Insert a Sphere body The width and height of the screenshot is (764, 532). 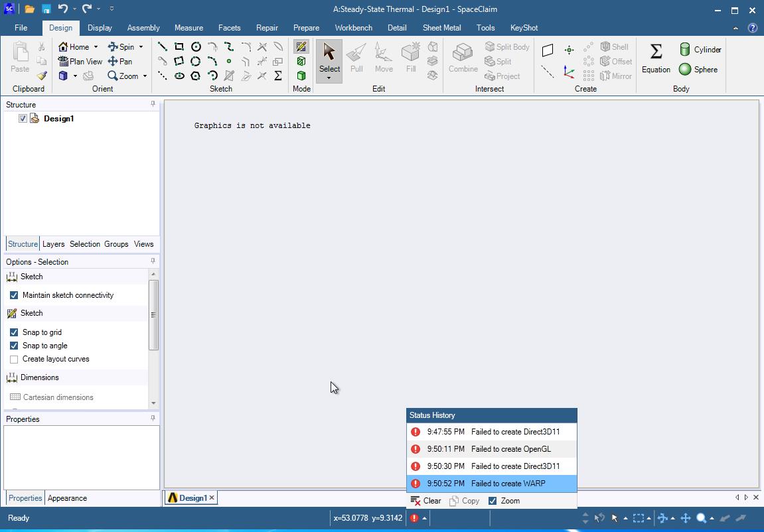coord(698,70)
